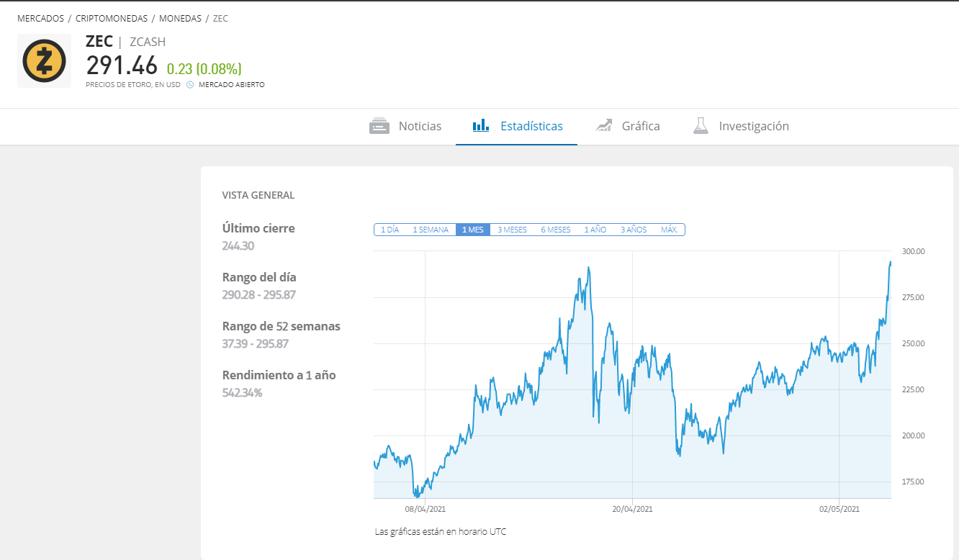Viewport: 959px width, 560px height.
Task: Go to MERCADOS breadcrumb link
Action: (40, 19)
